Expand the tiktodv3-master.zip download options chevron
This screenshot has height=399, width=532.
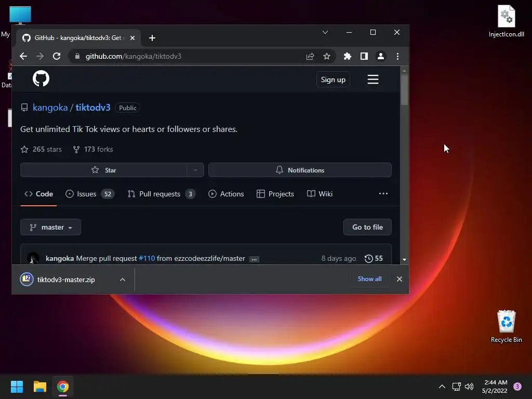pyautogui.click(x=123, y=280)
